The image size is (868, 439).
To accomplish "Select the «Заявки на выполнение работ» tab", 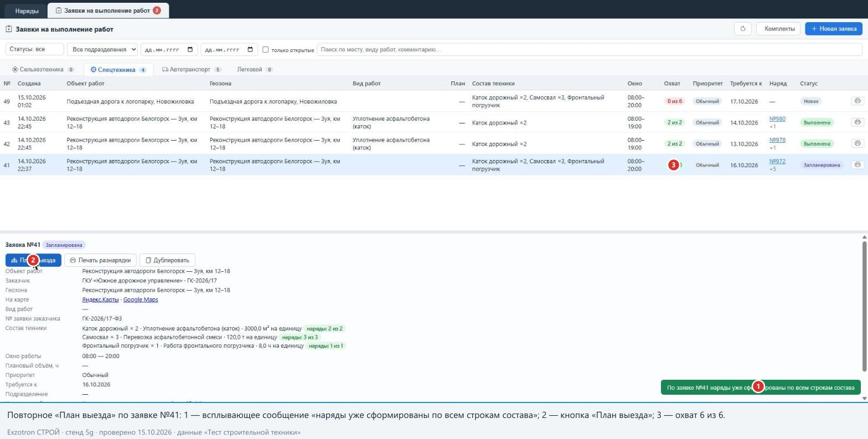I will point(108,11).
